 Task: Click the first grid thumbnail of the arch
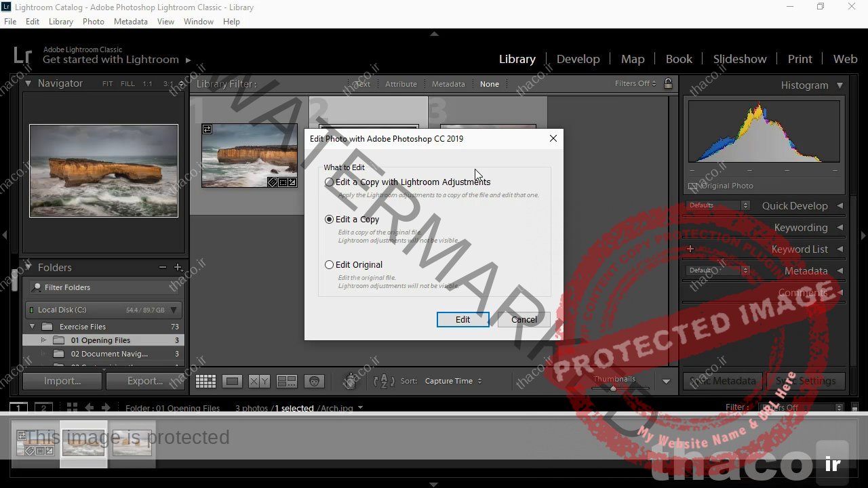click(250, 155)
